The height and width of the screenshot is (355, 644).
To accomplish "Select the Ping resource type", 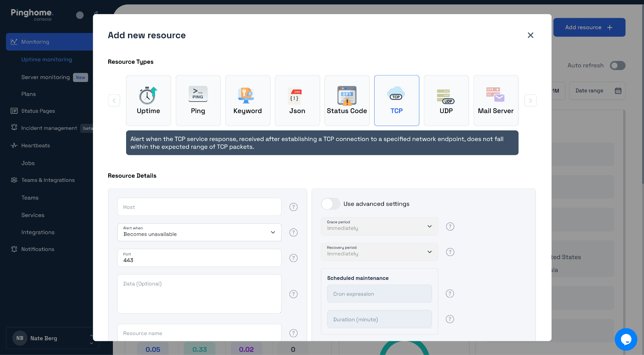I will coord(198,101).
